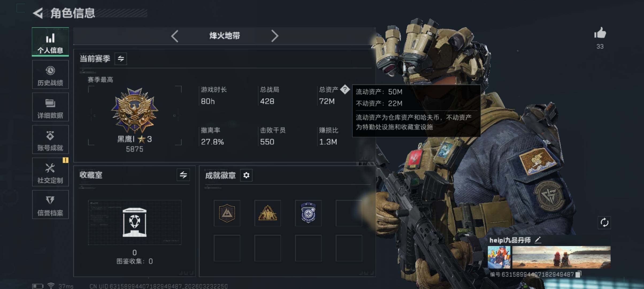
Task: Switch to next mode with right chevron
Action: pyautogui.click(x=275, y=36)
